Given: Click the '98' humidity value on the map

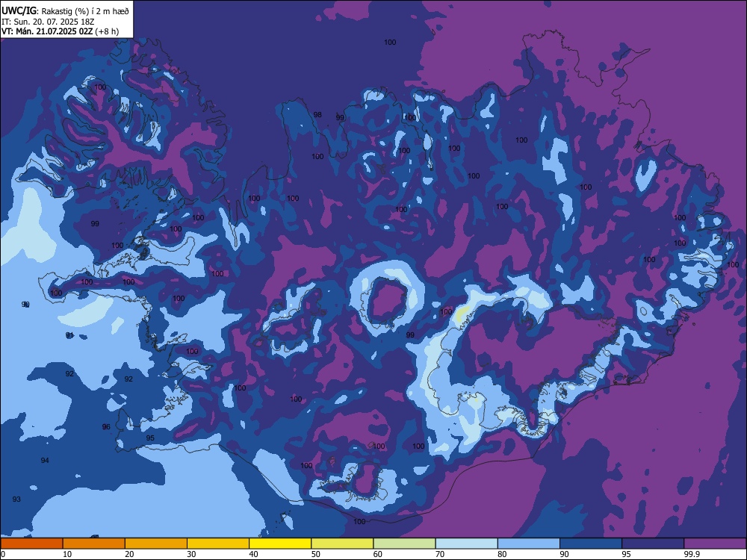Looking at the screenshot, I should [x=317, y=115].
